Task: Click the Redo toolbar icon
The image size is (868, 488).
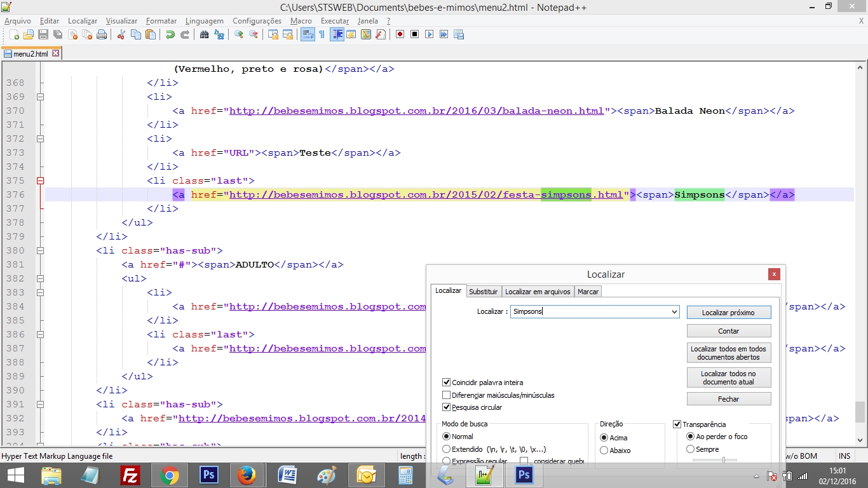Action: pos(185,34)
